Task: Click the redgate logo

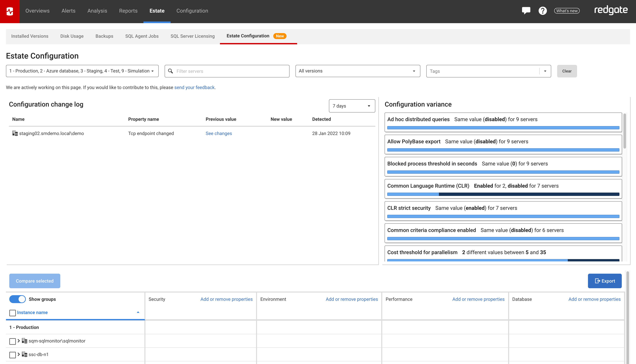Action: point(611,10)
